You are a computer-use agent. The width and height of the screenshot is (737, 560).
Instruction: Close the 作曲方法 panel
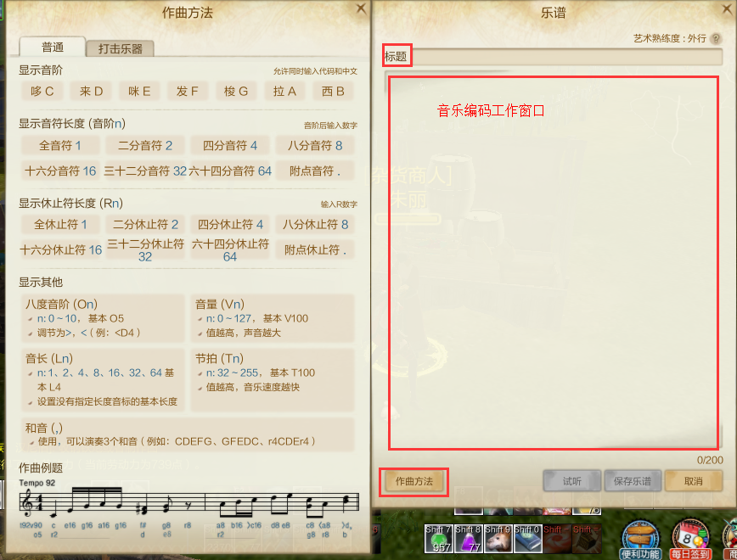point(361,8)
